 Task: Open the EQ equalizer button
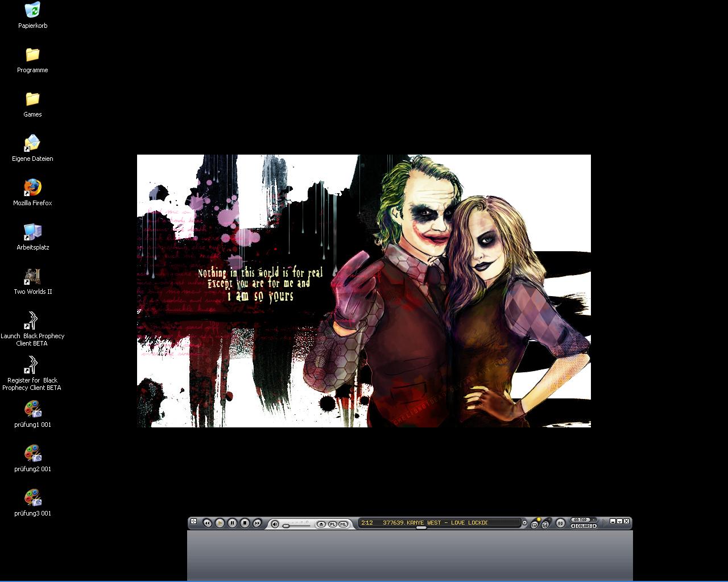click(560, 523)
